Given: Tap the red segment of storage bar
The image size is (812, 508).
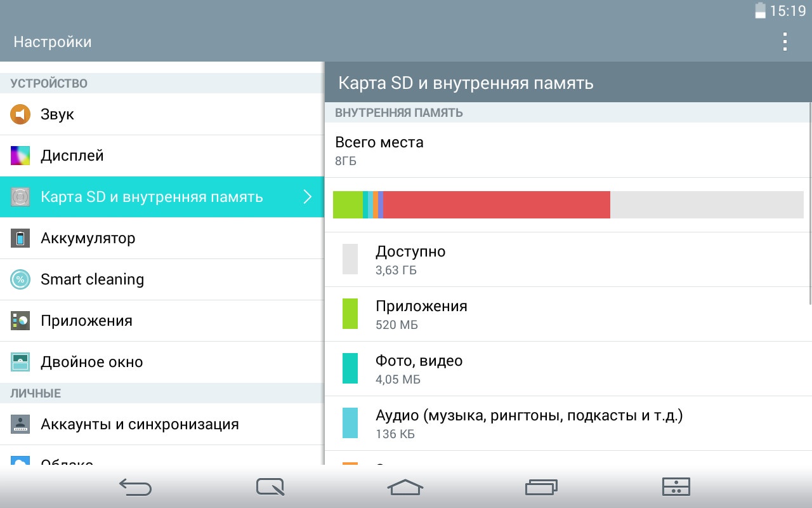Looking at the screenshot, I should (x=496, y=204).
